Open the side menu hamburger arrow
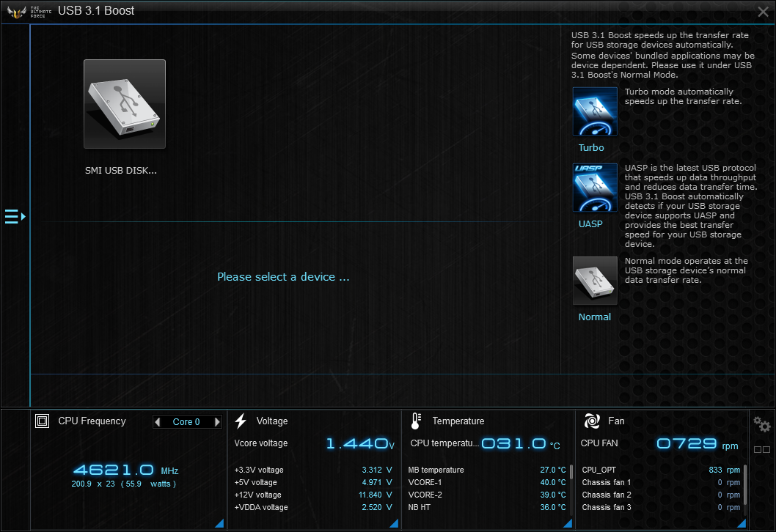This screenshot has width=776, height=532. (x=15, y=217)
